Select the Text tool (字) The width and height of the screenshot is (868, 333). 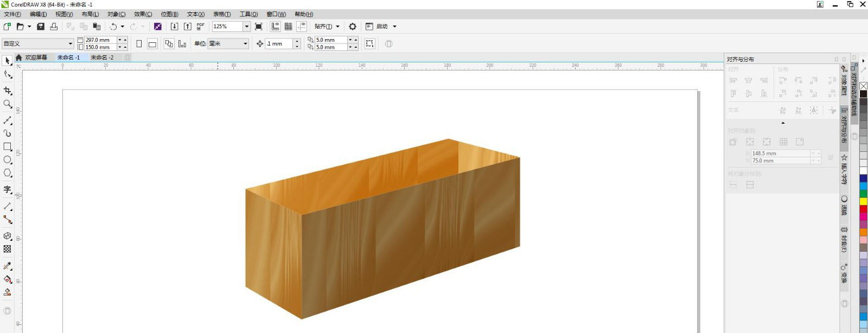pos(8,189)
